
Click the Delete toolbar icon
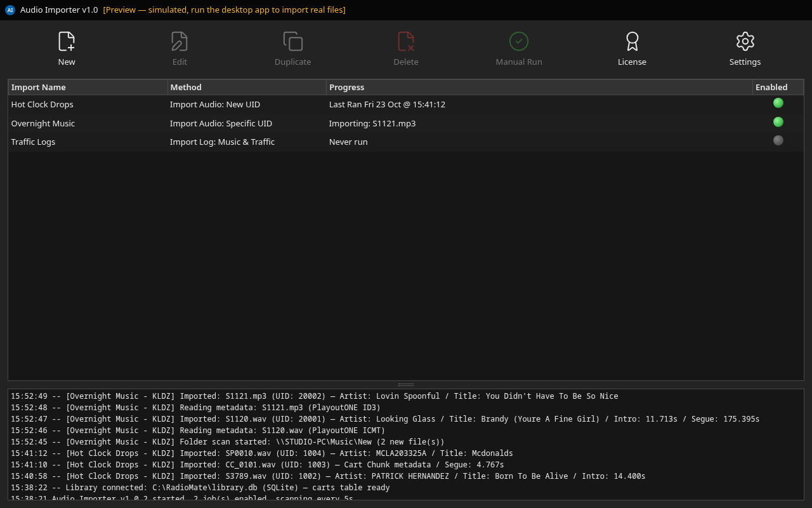coord(406,41)
